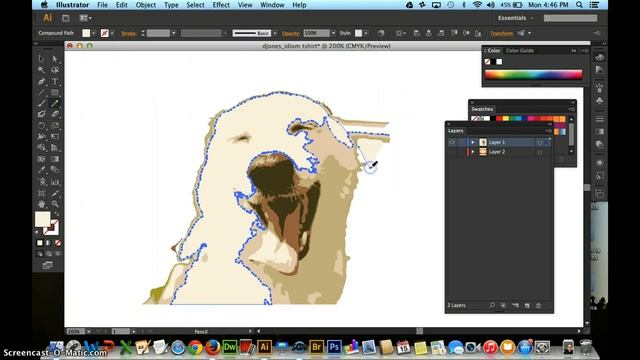640x360 pixels.
Task: Click the Swatches panel tab
Action: [482, 109]
